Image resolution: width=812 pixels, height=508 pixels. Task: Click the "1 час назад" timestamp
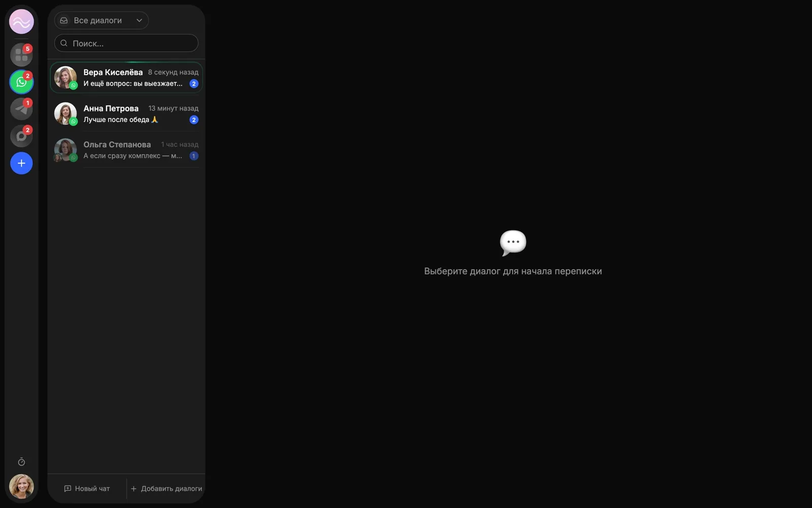point(180,144)
